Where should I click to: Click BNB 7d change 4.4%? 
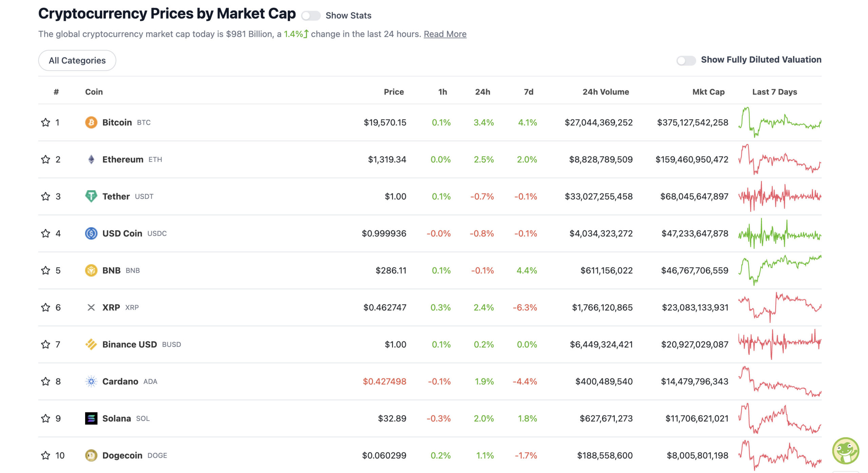pos(527,270)
